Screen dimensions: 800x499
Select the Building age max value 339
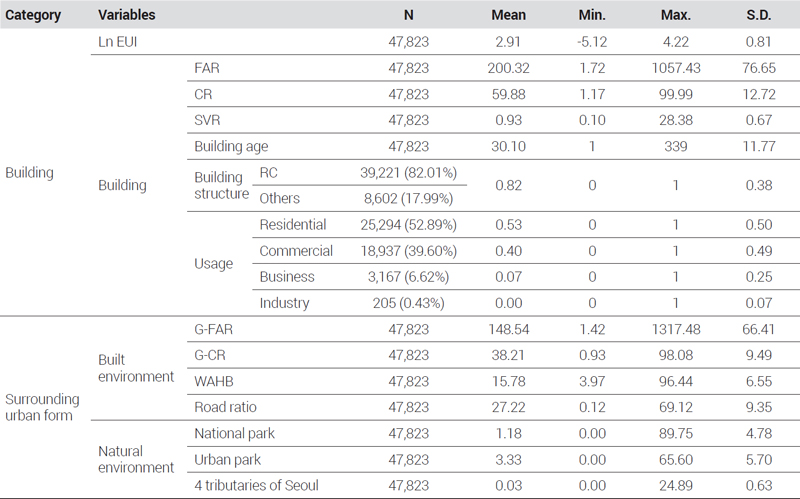(676, 146)
